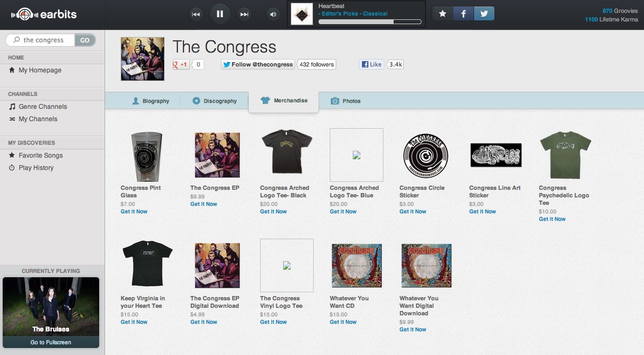
Task: Click the Google +1 button
Action: 181,64
